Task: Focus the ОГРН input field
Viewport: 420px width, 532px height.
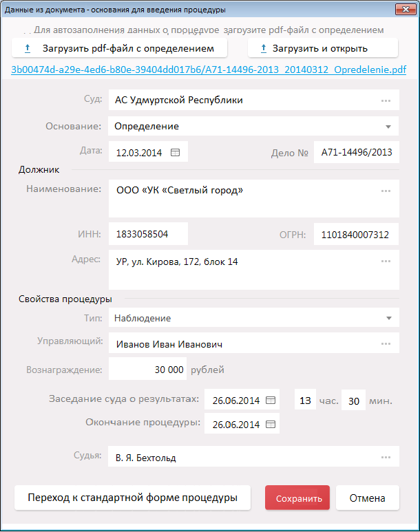Action: click(355, 235)
